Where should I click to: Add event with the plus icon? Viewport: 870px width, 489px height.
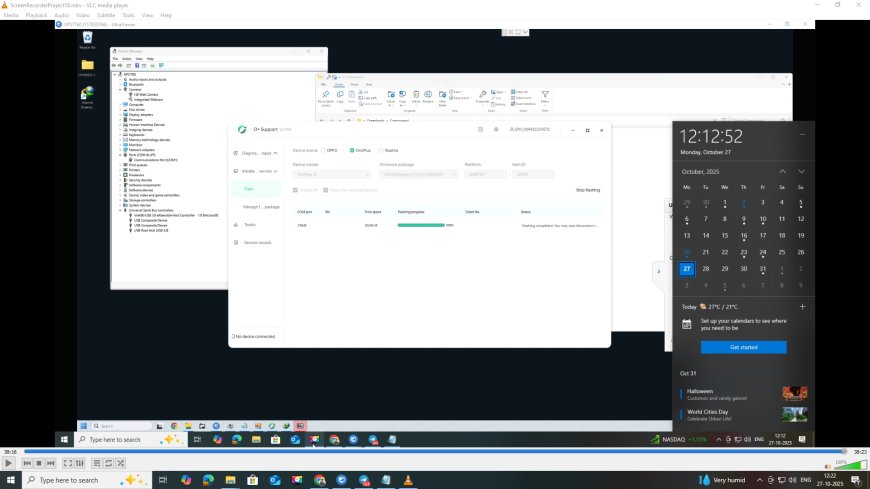802,306
